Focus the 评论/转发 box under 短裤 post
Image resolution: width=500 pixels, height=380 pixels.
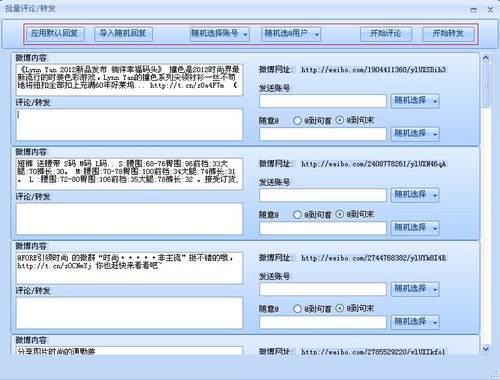129,219
